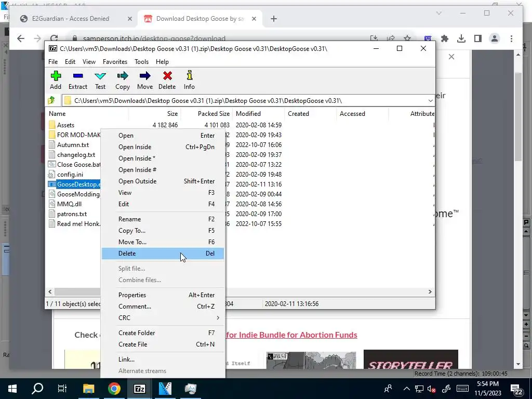Open the File menu in 7-Zip
The width and height of the screenshot is (532, 399).
(53, 62)
